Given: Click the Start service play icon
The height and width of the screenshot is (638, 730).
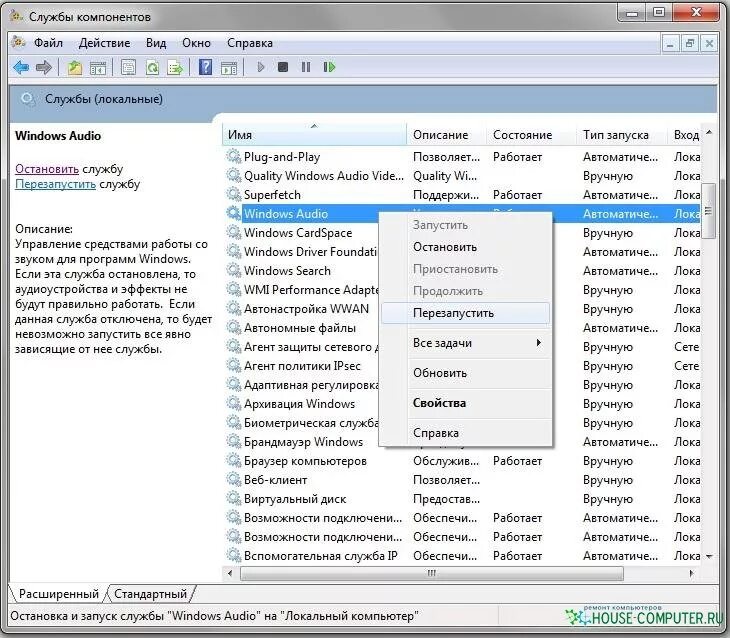Looking at the screenshot, I should (x=261, y=68).
